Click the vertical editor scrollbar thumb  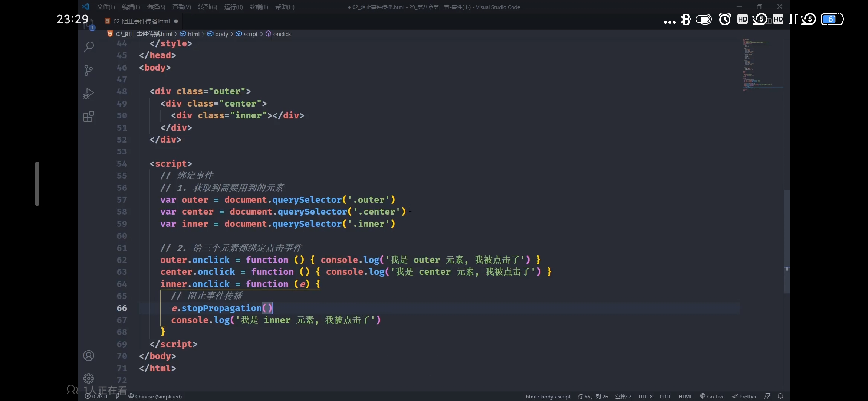tap(787, 241)
